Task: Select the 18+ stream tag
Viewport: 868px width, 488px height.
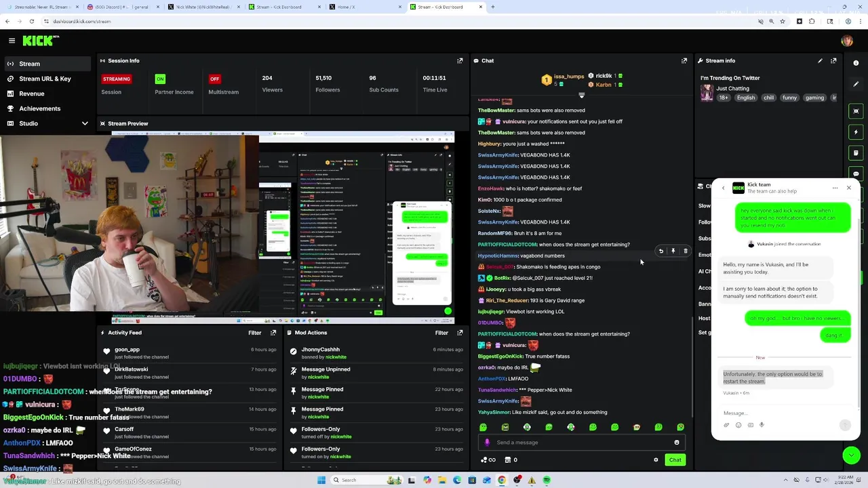Action: 724,98
